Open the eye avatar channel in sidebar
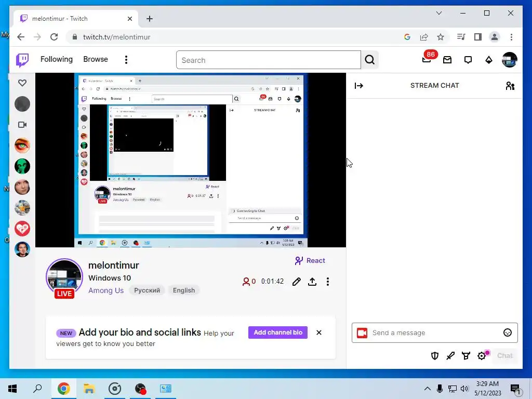The width and height of the screenshot is (532, 399). click(x=22, y=145)
